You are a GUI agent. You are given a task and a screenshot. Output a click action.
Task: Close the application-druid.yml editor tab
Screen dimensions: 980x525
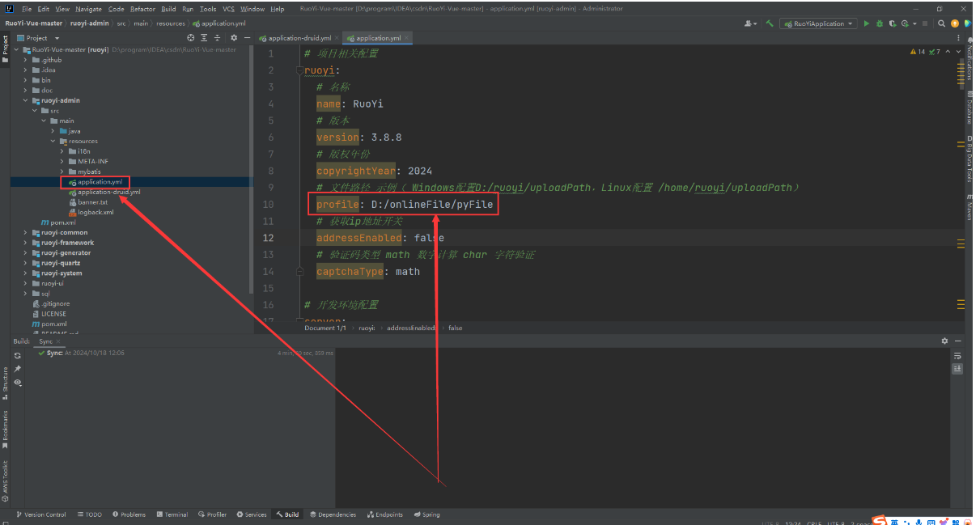pyautogui.click(x=337, y=38)
